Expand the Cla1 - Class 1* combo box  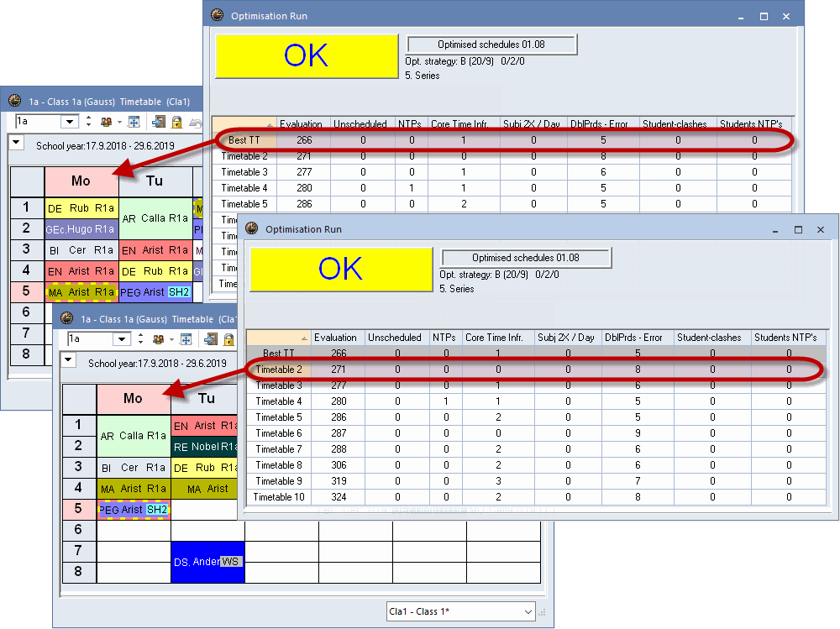tap(528, 611)
